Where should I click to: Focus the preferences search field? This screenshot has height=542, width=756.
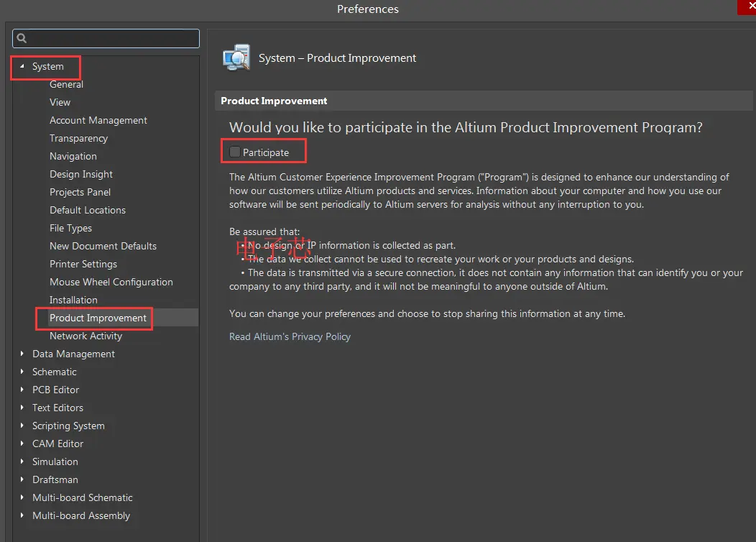(x=106, y=38)
